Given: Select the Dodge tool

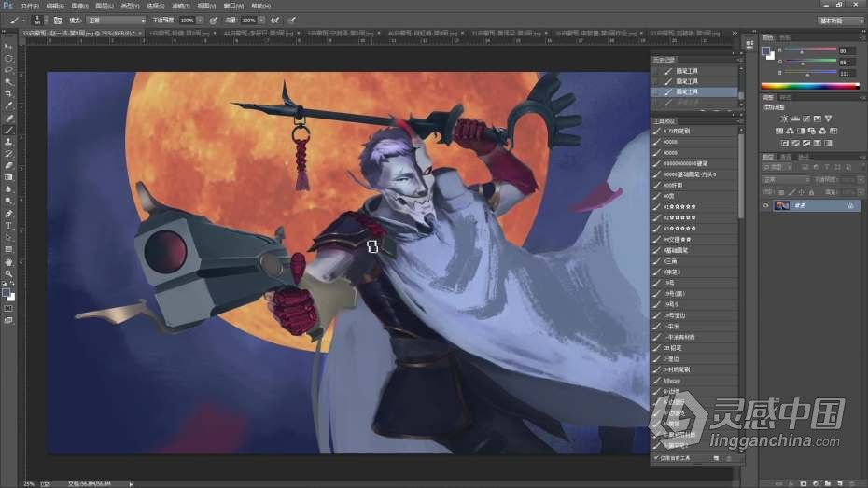Looking at the screenshot, I should tap(8, 202).
